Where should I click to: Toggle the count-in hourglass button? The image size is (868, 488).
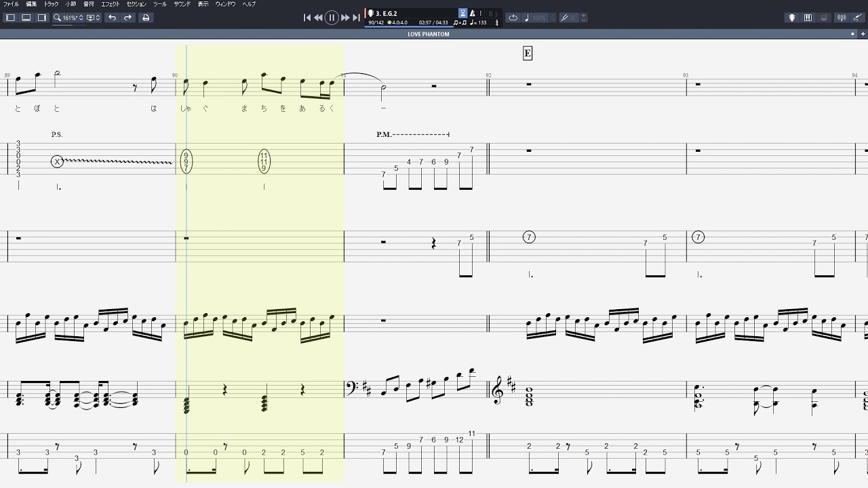click(x=462, y=13)
